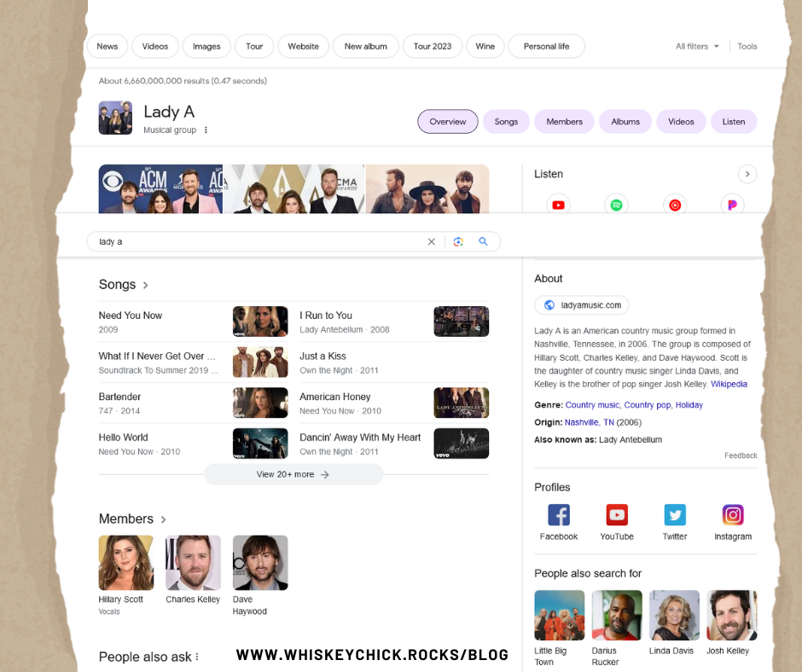
Task: Click the Facebook profile icon
Action: coord(558,515)
